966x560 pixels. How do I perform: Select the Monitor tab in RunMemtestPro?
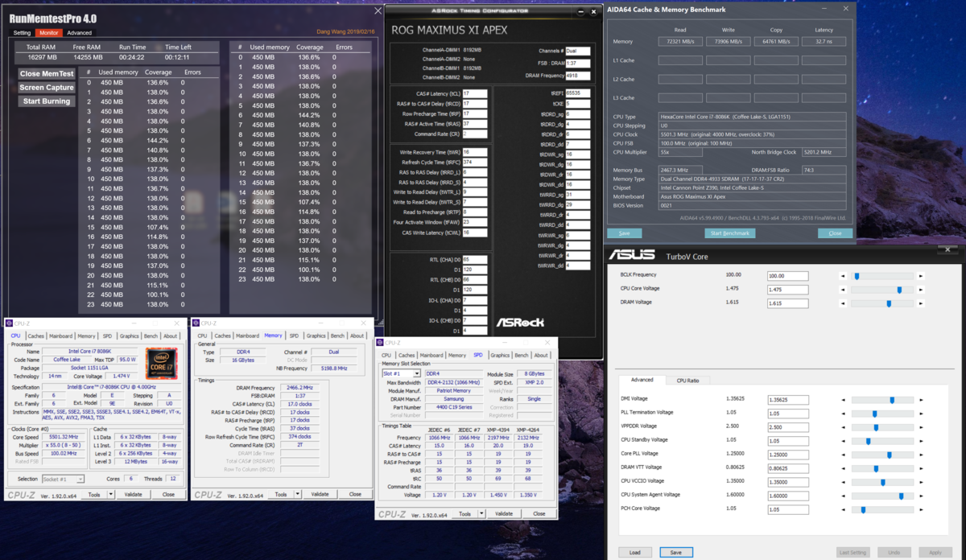click(x=48, y=33)
